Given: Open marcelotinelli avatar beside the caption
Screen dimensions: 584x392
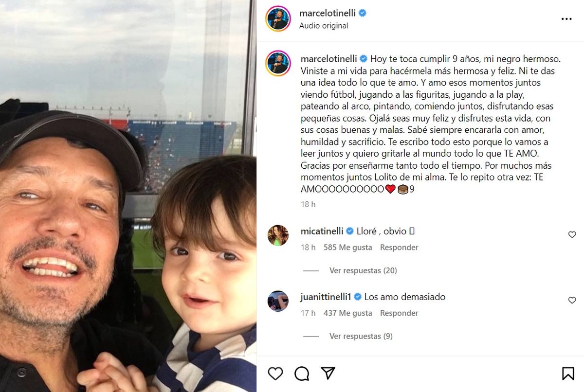Looking at the screenshot, I should coord(278,63).
